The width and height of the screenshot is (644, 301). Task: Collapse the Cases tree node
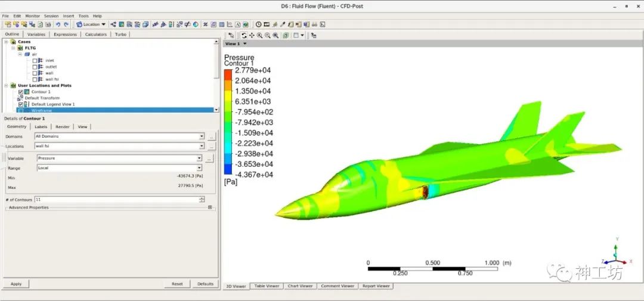(x=7, y=42)
